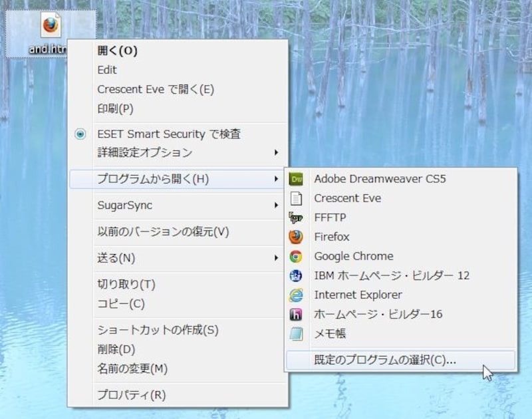This screenshot has width=532, height=419.
Task: Open with Adobe Dreamweaver CS5
Action: (401, 179)
